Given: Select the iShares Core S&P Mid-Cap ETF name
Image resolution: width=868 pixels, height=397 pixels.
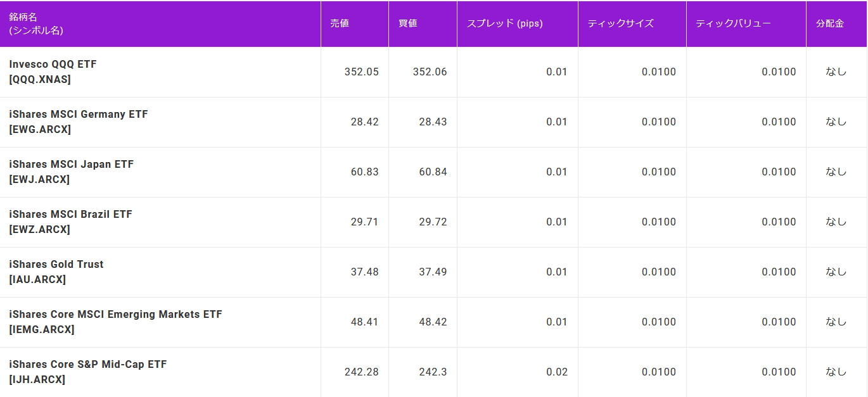Looking at the screenshot, I should click(x=87, y=364).
